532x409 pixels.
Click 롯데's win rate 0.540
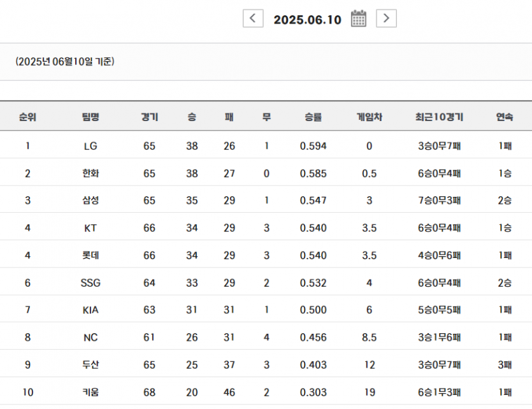pyautogui.click(x=313, y=255)
